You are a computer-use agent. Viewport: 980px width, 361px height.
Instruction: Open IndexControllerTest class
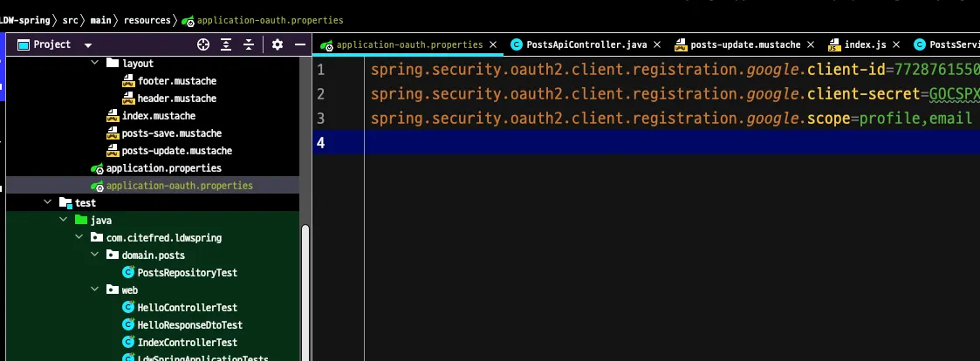[187, 343]
